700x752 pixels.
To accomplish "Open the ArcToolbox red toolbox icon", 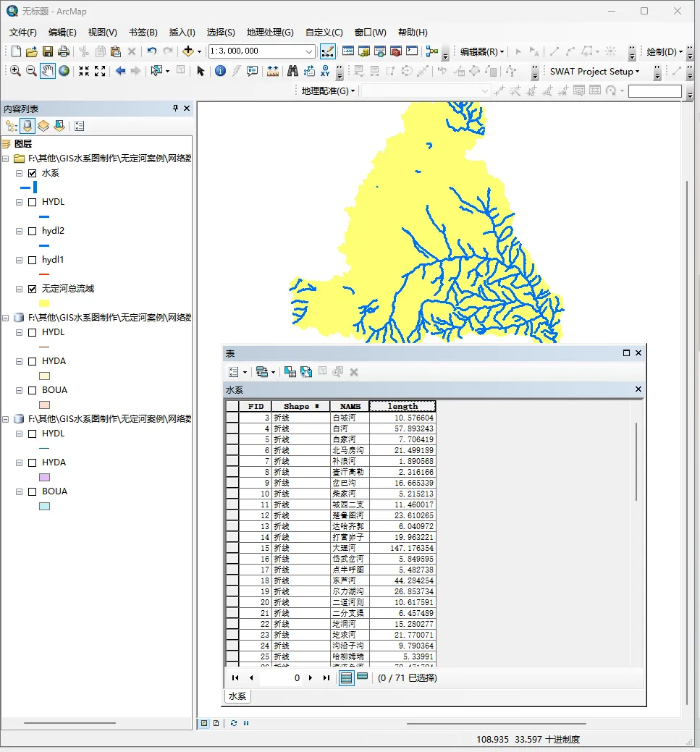I will [x=396, y=51].
